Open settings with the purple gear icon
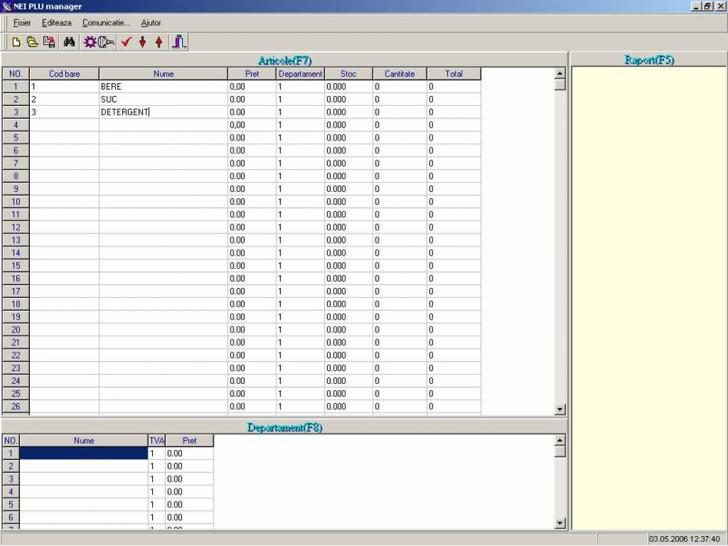The height and width of the screenshot is (546, 728). [90, 42]
